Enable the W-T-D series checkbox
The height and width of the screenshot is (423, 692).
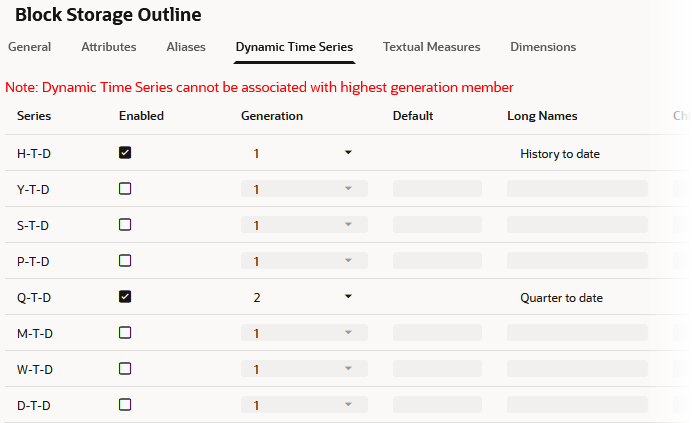pos(125,369)
